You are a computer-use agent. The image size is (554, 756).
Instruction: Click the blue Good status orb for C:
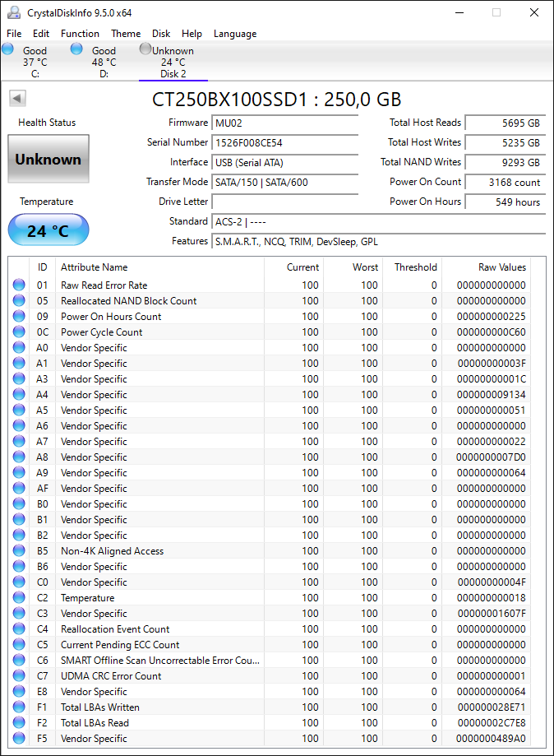7,49
